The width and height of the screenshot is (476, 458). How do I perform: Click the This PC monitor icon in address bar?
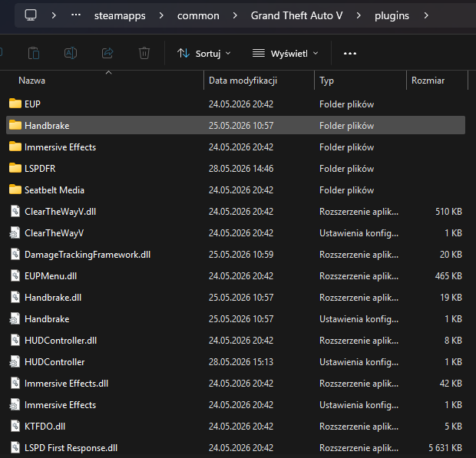31,15
